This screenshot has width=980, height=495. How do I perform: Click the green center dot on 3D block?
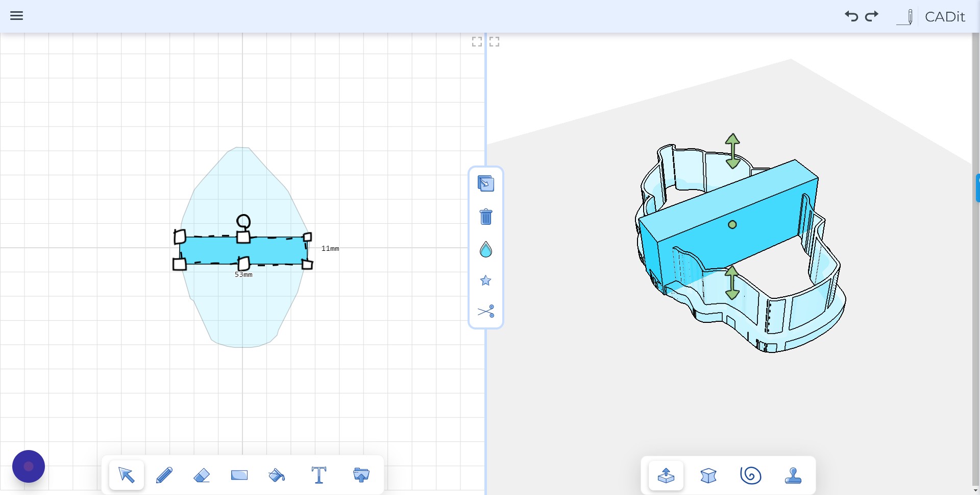pos(732,225)
